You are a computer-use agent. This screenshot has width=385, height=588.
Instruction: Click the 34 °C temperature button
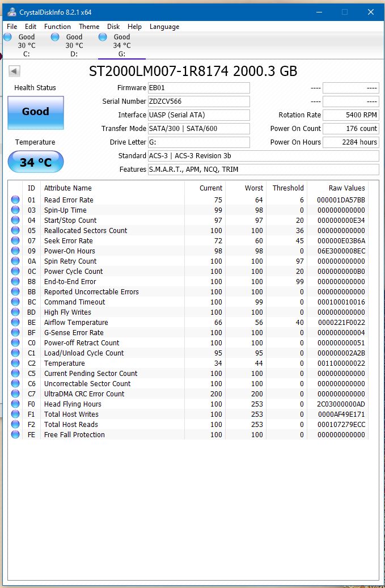(36, 162)
